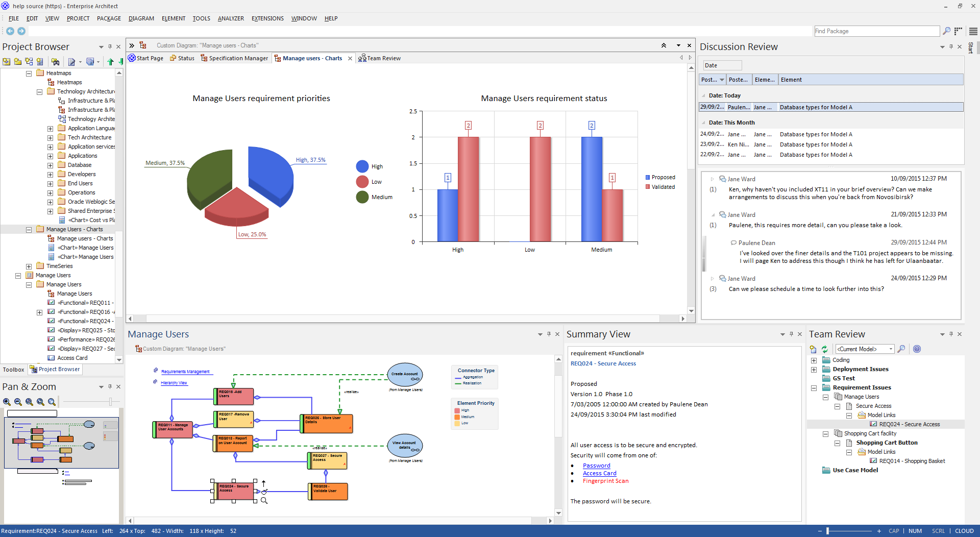Open Team Review help icon
The image size is (980, 537).
(x=917, y=349)
